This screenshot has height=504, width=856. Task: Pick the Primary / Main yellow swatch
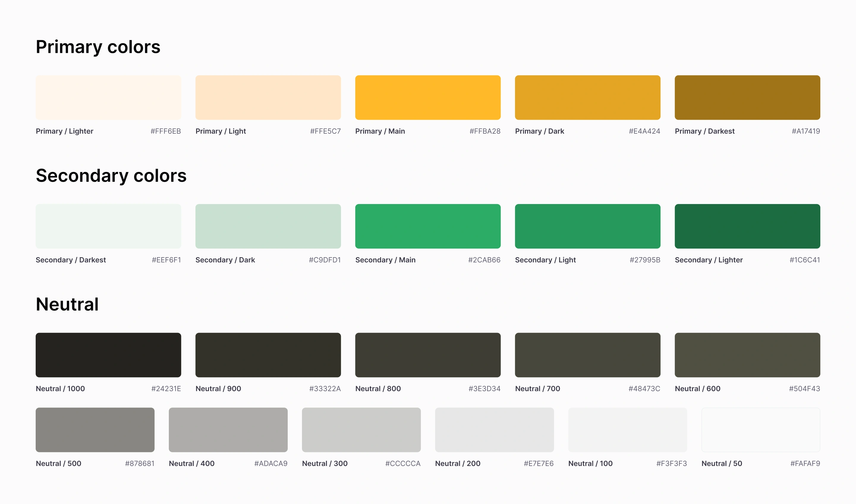coord(428,97)
